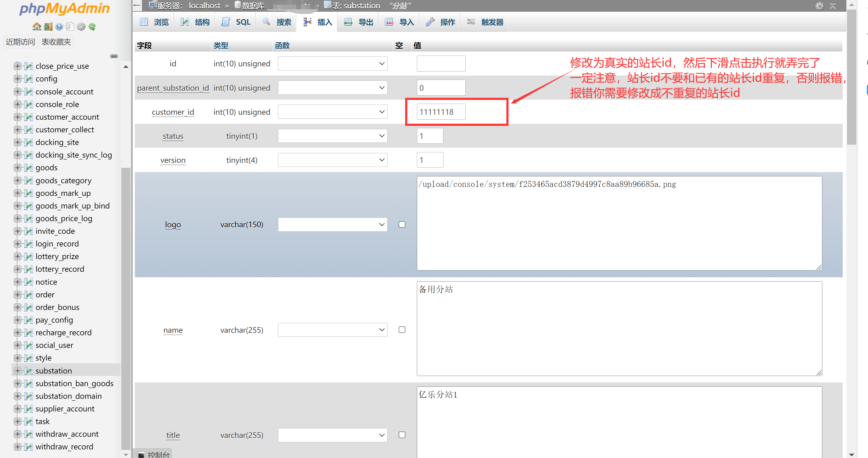
Task: Toggle the null checkbox for the logo field
Action: coord(402,224)
